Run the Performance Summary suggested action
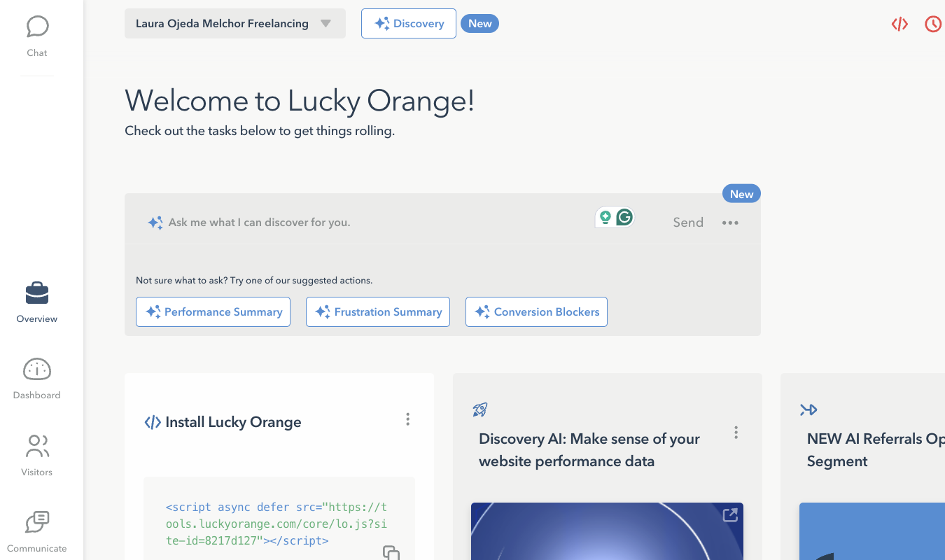Viewport: 945px width, 560px height. [x=213, y=311]
